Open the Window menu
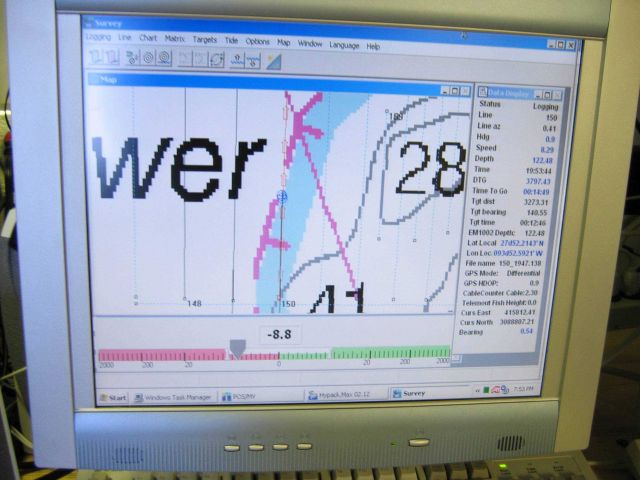640x480 pixels. pyautogui.click(x=310, y=43)
